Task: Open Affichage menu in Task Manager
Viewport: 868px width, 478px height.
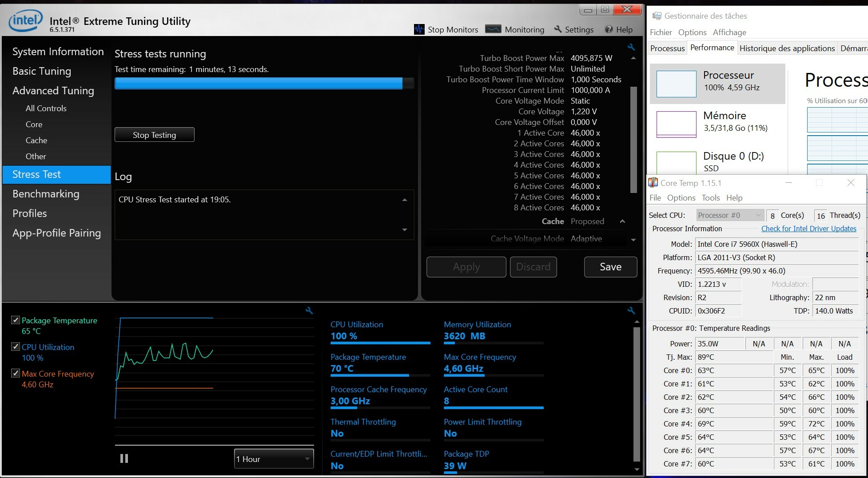Action: coord(730,32)
